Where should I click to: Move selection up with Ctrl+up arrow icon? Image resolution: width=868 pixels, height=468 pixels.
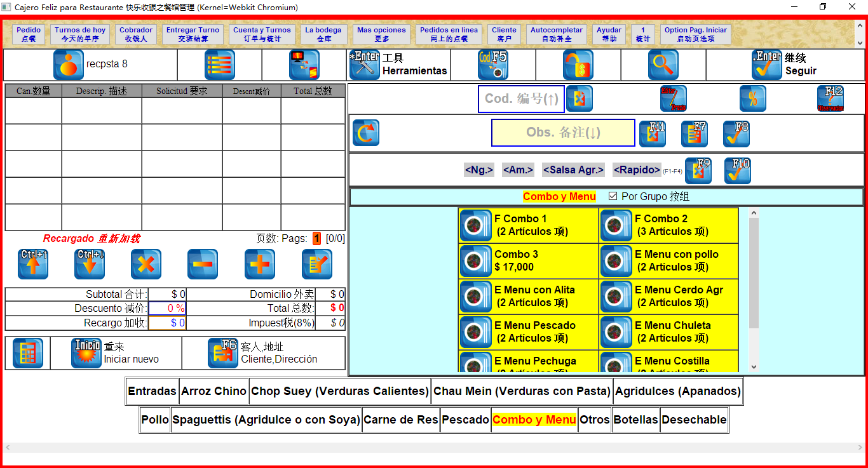click(x=33, y=264)
